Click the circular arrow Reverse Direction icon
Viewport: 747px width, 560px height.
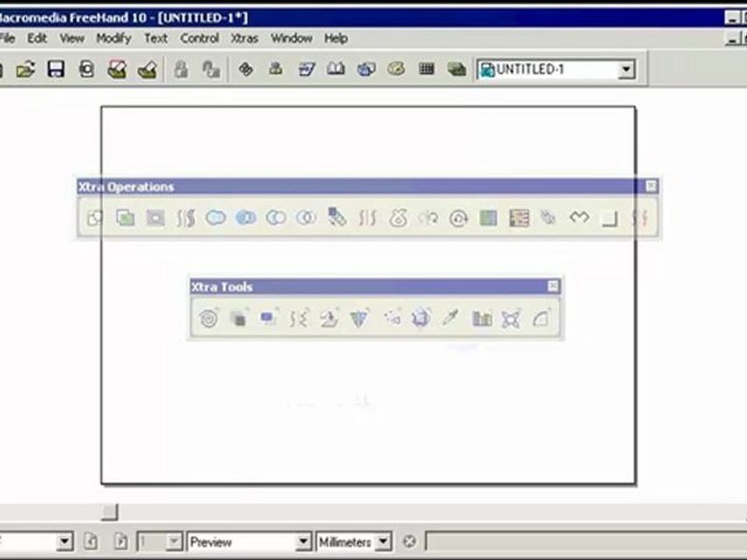coord(459,219)
